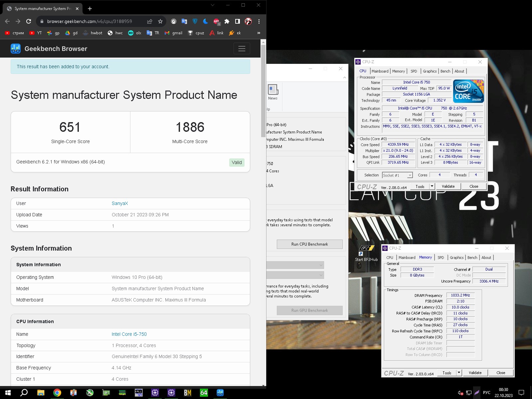Screen dimensions: 532x399
Task: Click the News icon in Geekbench app
Action: coord(273,92)
